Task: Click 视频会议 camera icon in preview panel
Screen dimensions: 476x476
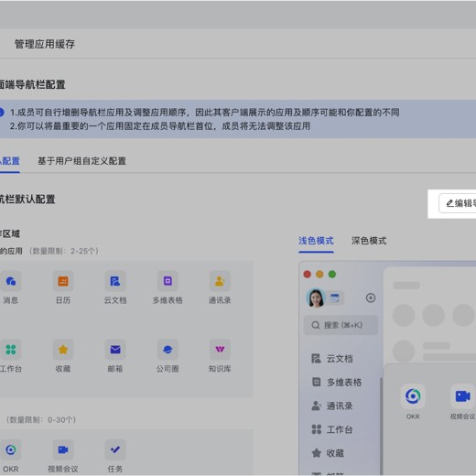Action: click(463, 396)
